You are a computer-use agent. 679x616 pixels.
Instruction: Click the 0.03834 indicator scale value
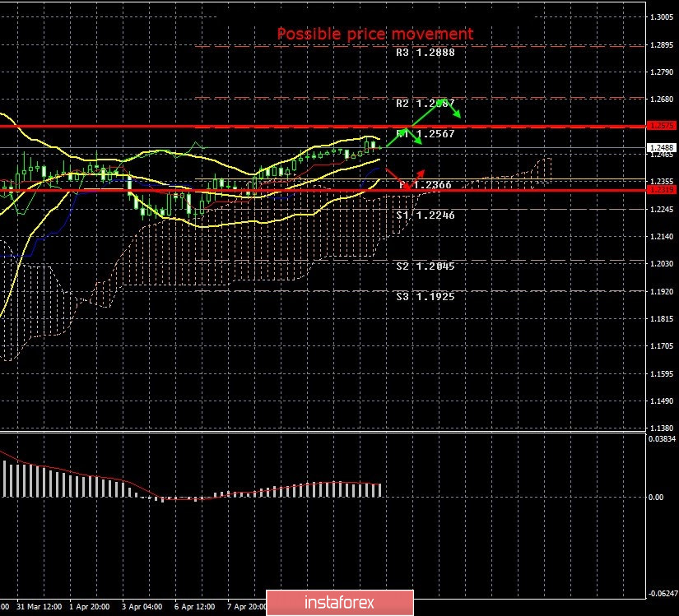pos(662,439)
